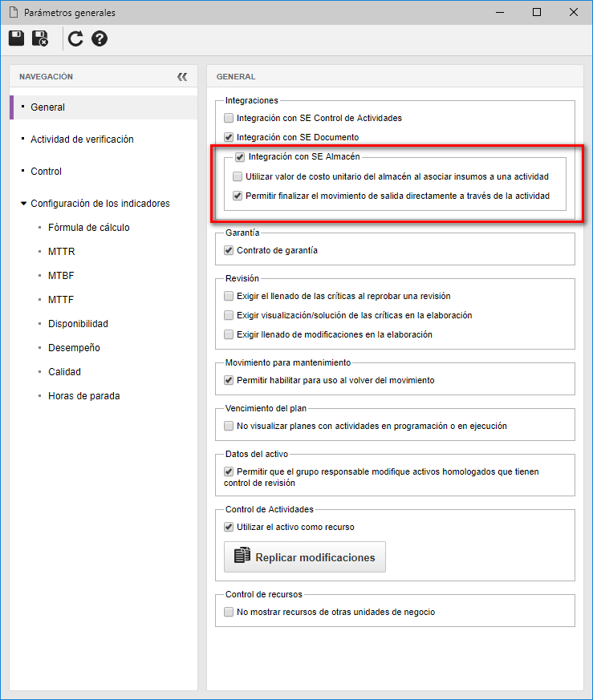593x700 pixels.
Task: Select Fórmula de cálculo navigation item
Action: click(88, 228)
